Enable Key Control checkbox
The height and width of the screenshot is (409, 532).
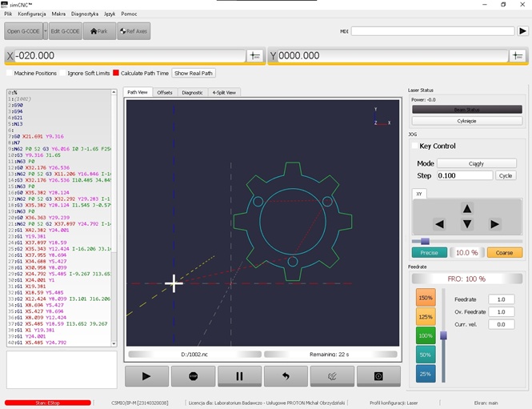(x=415, y=146)
